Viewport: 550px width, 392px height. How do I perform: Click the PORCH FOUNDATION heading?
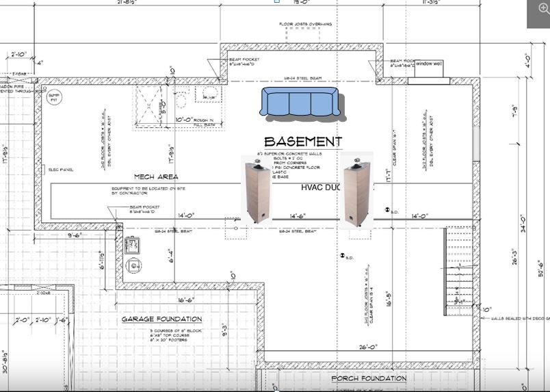369,378
